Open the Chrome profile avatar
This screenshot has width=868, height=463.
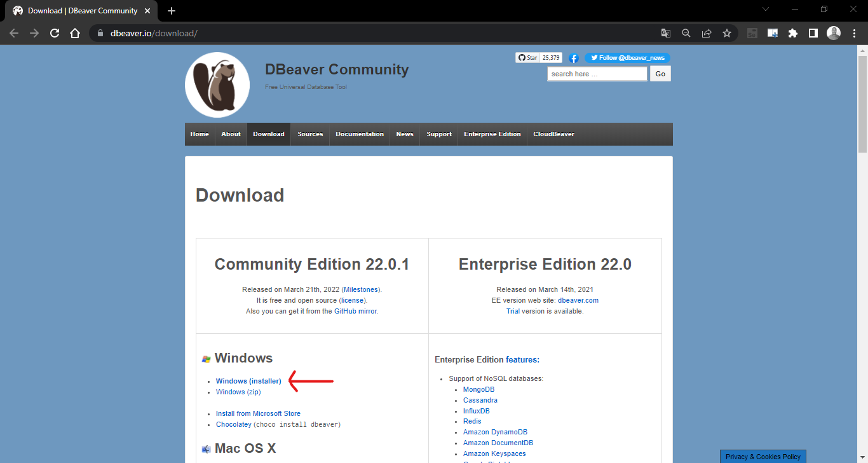(x=834, y=33)
